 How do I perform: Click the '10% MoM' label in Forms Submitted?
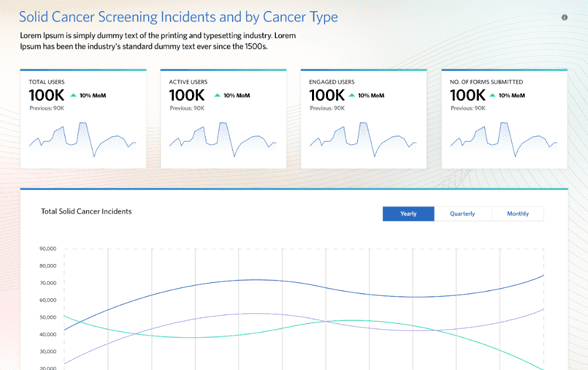[512, 96]
